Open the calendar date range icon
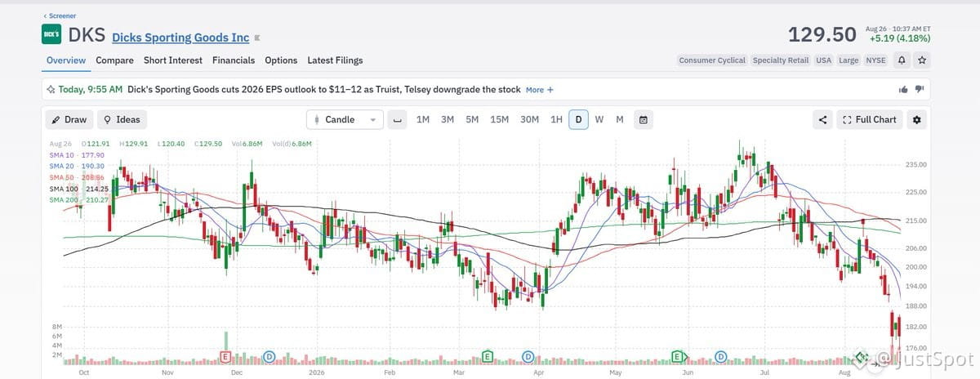The width and height of the screenshot is (980, 379). tap(644, 119)
